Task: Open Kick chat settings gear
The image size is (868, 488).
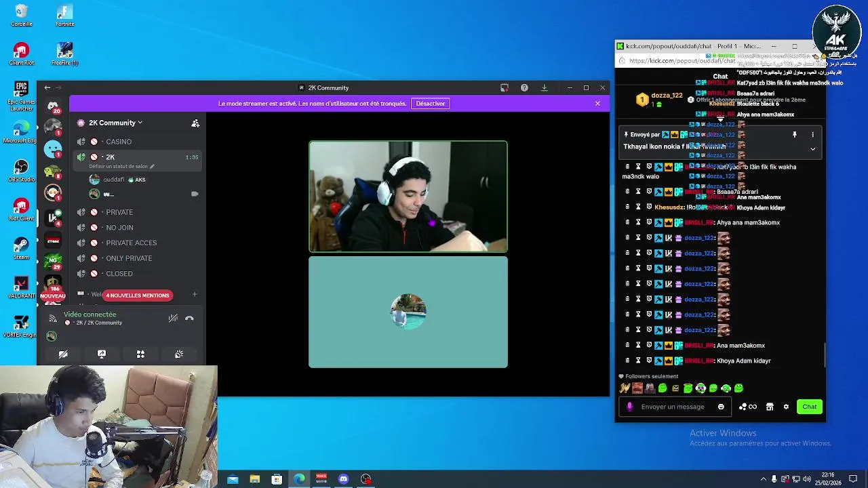Action: pos(786,407)
